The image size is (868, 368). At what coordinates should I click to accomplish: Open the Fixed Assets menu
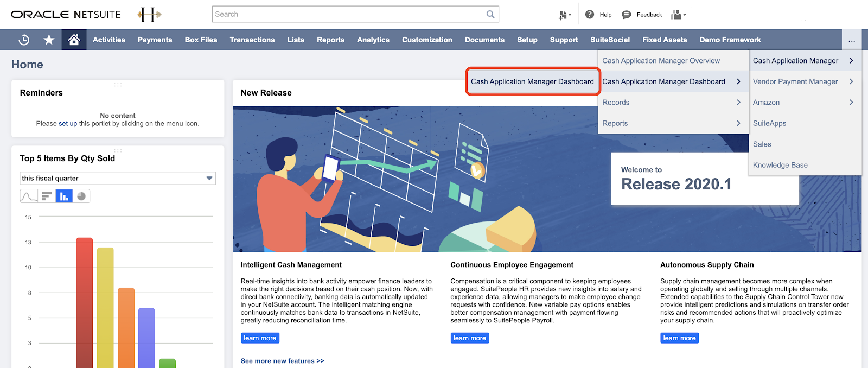pos(665,40)
